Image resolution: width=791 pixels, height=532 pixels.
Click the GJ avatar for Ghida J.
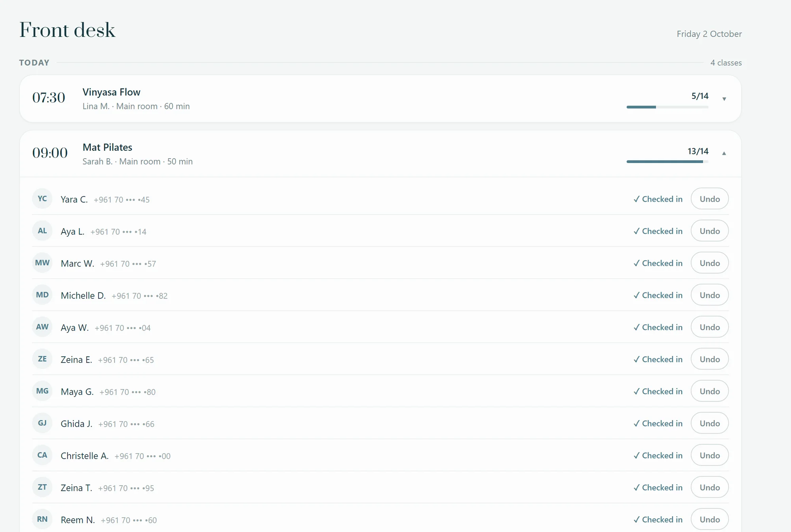[x=42, y=423]
